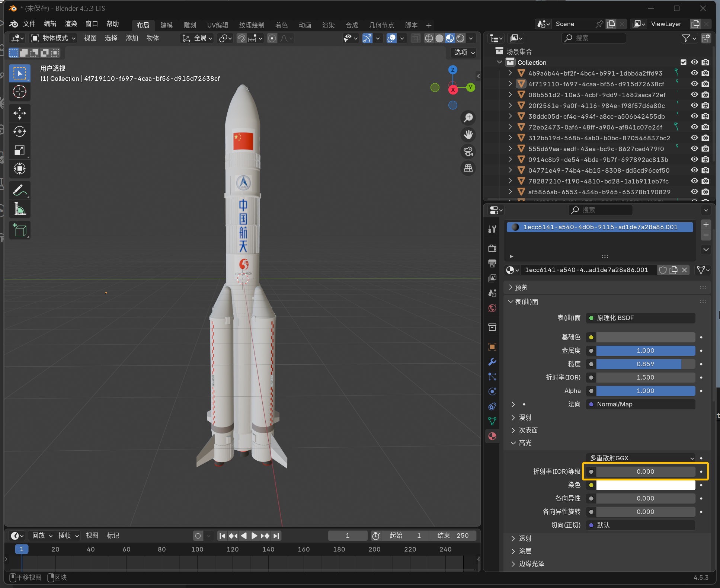Click the Add Cube tool
The image size is (720, 588).
19,230
